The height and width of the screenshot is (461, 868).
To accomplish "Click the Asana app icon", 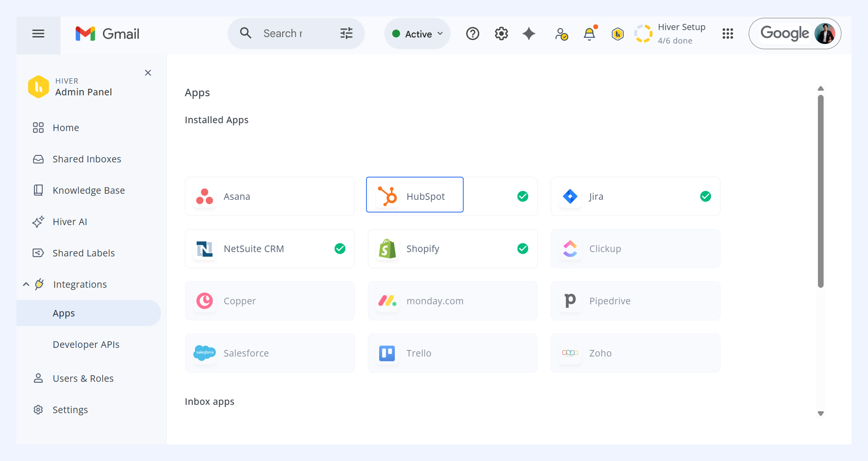I will click(205, 196).
